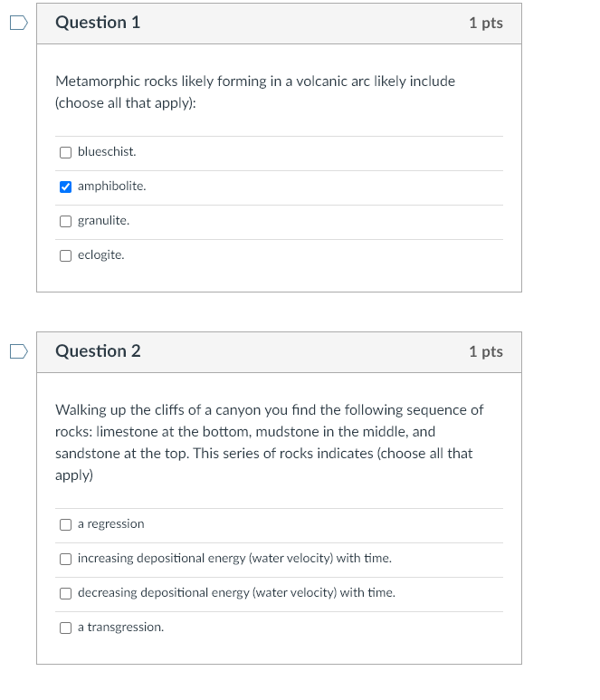Tick the decreasing depositional energy checkbox

click(65, 593)
